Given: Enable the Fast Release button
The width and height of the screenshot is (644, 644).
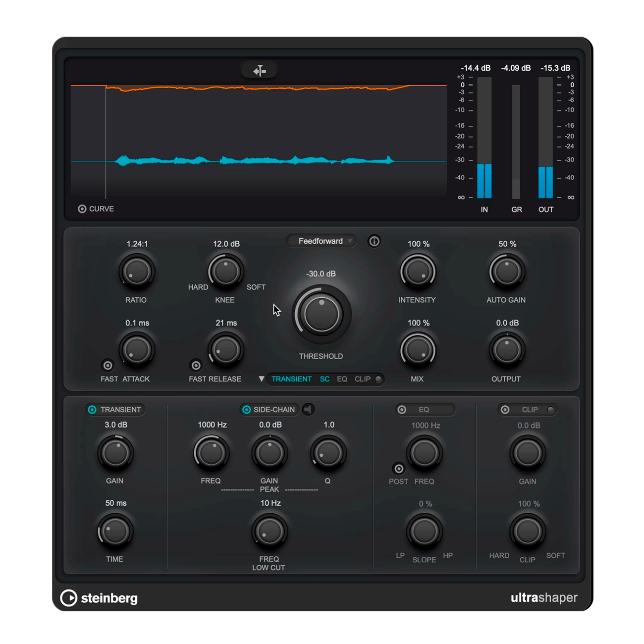Looking at the screenshot, I should pyautogui.click(x=196, y=366).
